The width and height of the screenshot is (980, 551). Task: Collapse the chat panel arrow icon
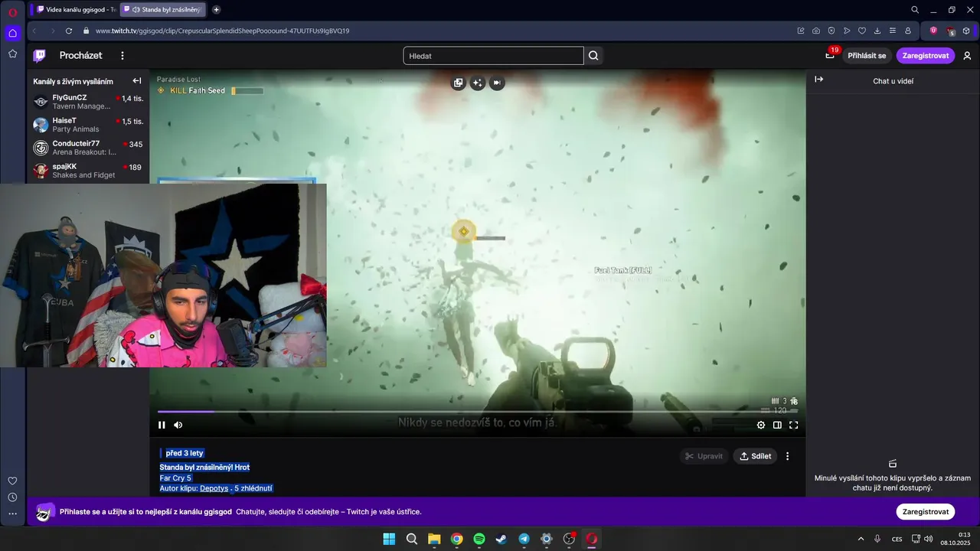point(818,80)
